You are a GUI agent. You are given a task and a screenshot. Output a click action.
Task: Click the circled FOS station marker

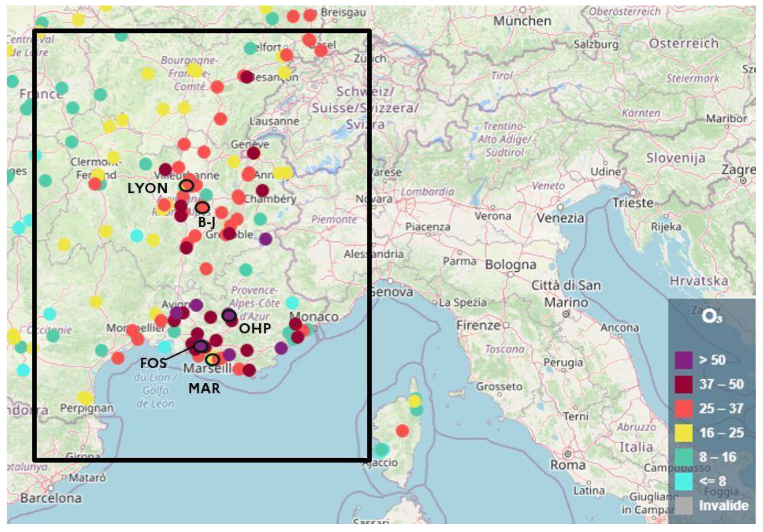pos(201,346)
